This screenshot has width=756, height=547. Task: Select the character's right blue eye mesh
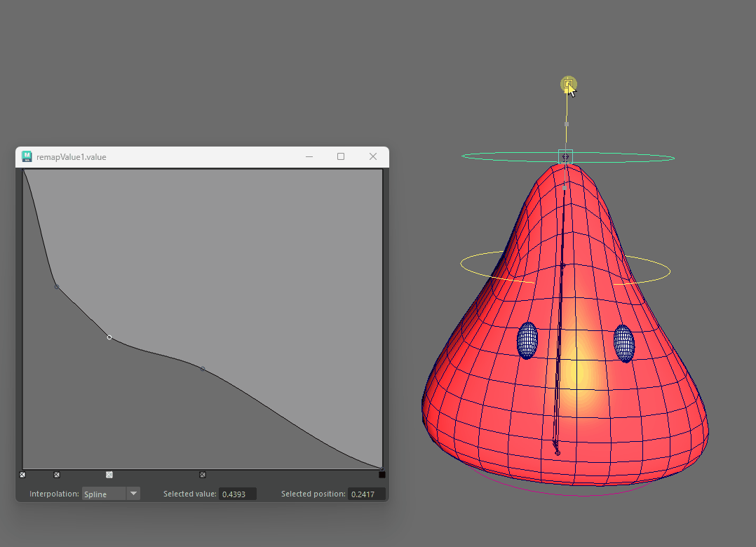coord(623,344)
